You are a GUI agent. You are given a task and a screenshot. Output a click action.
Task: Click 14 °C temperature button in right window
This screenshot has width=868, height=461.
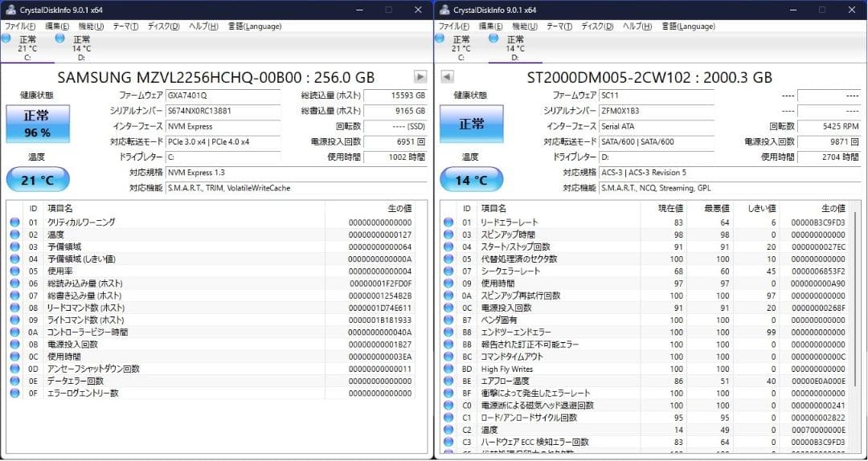click(x=472, y=180)
